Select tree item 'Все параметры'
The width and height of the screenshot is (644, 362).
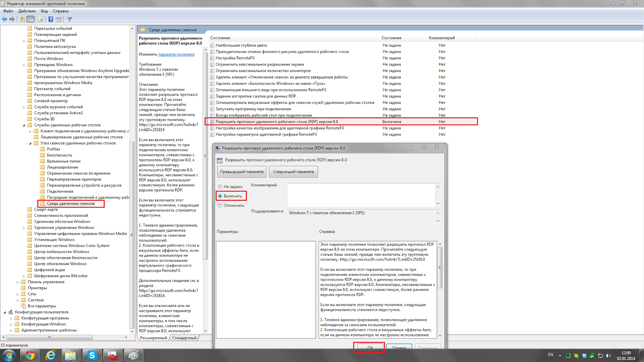point(42,306)
